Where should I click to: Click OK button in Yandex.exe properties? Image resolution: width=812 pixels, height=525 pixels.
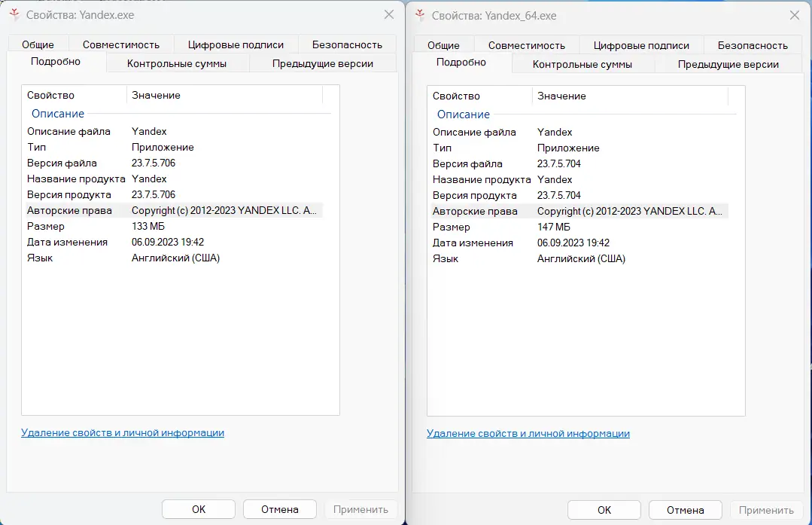pyautogui.click(x=199, y=509)
